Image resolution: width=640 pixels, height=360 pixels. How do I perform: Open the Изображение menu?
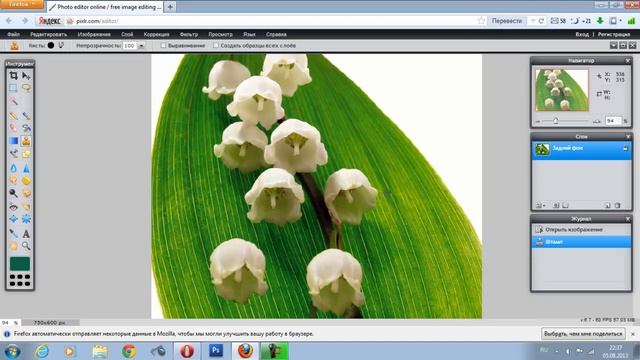(x=94, y=34)
